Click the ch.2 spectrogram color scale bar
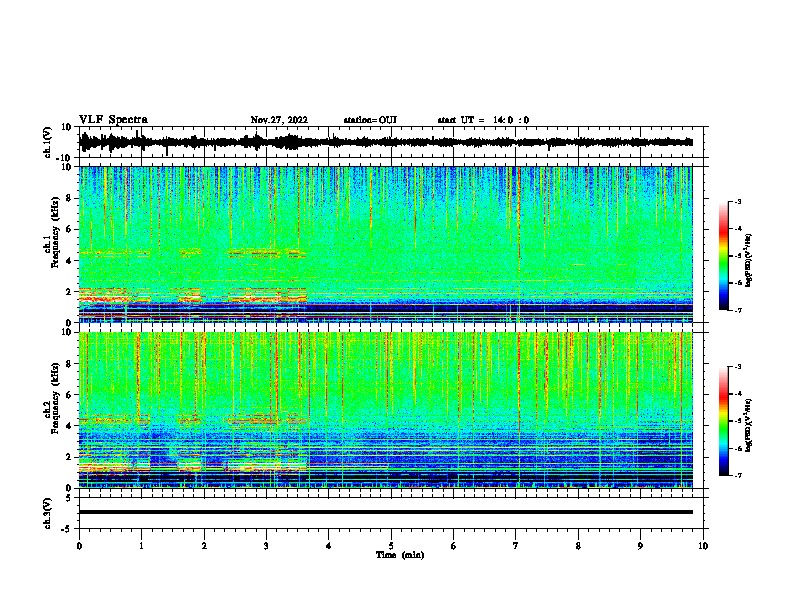The height and width of the screenshot is (612, 792). tap(723, 421)
